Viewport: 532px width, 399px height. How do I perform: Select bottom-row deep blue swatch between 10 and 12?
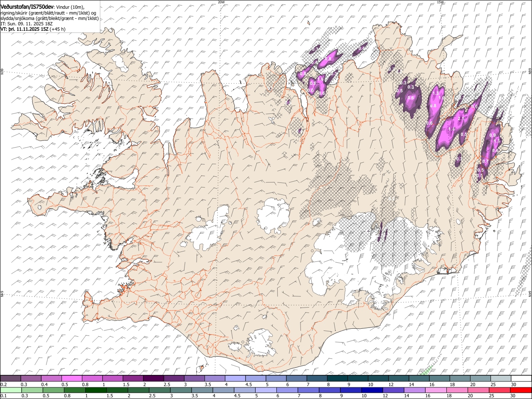[372, 390]
